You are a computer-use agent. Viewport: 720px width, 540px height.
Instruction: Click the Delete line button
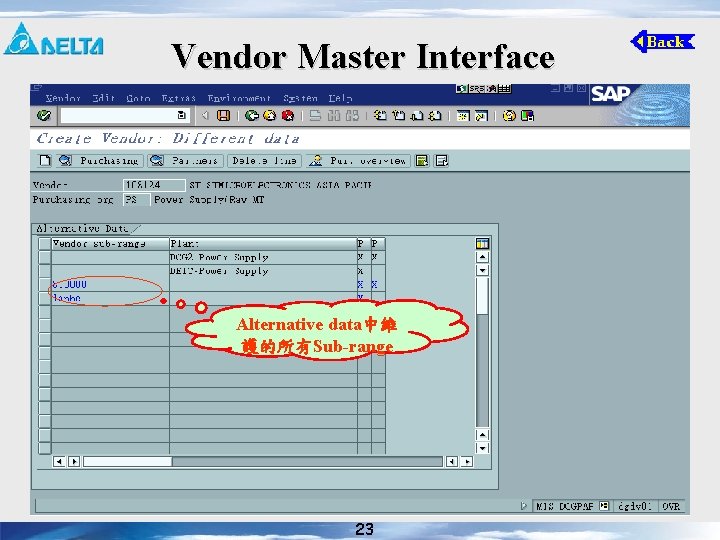pos(264,161)
